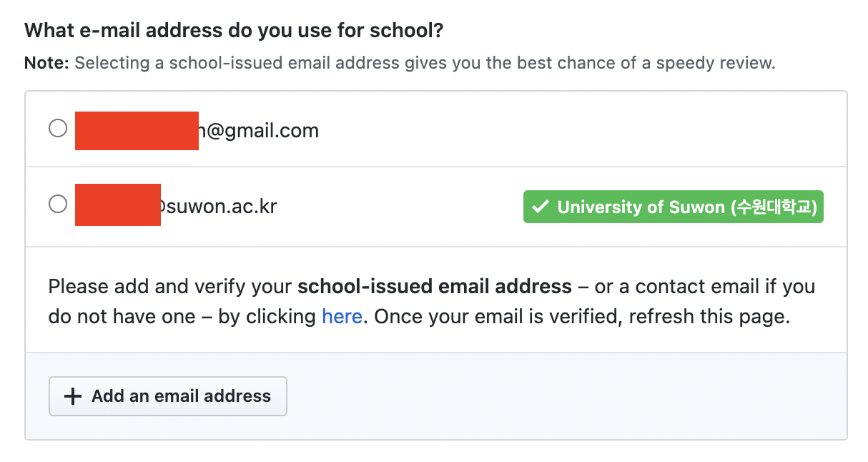Select the gmail.com email radio button

click(x=58, y=129)
